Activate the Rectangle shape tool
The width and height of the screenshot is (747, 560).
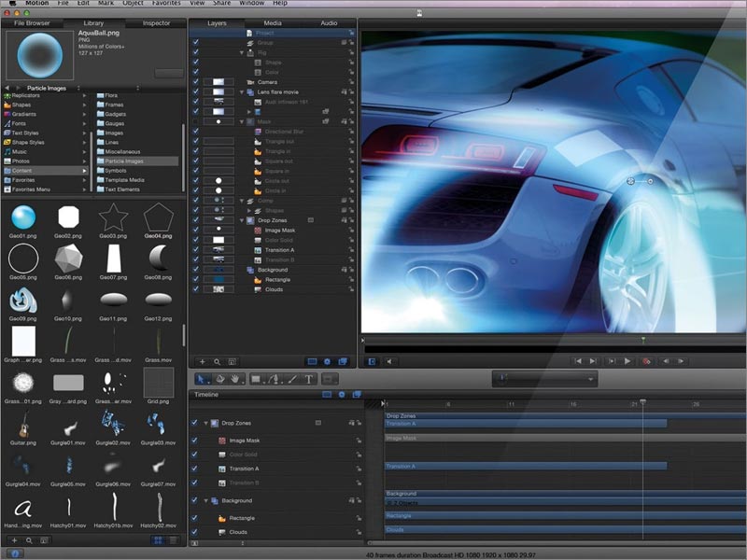(255, 378)
